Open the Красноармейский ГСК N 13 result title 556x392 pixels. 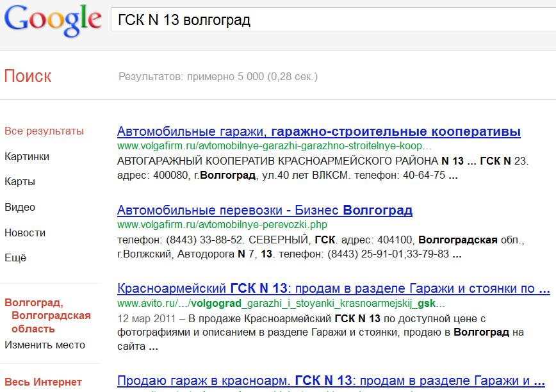[x=333, y=288]
